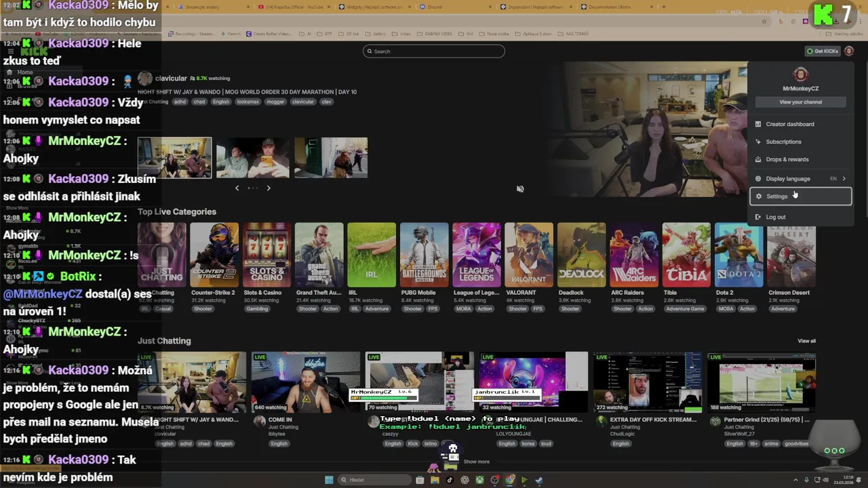This screenshot has width=868, height=488.
Task: Open EXTRA DAY OFF KICK STREAM thumbnail
Action: click(648, 382)
